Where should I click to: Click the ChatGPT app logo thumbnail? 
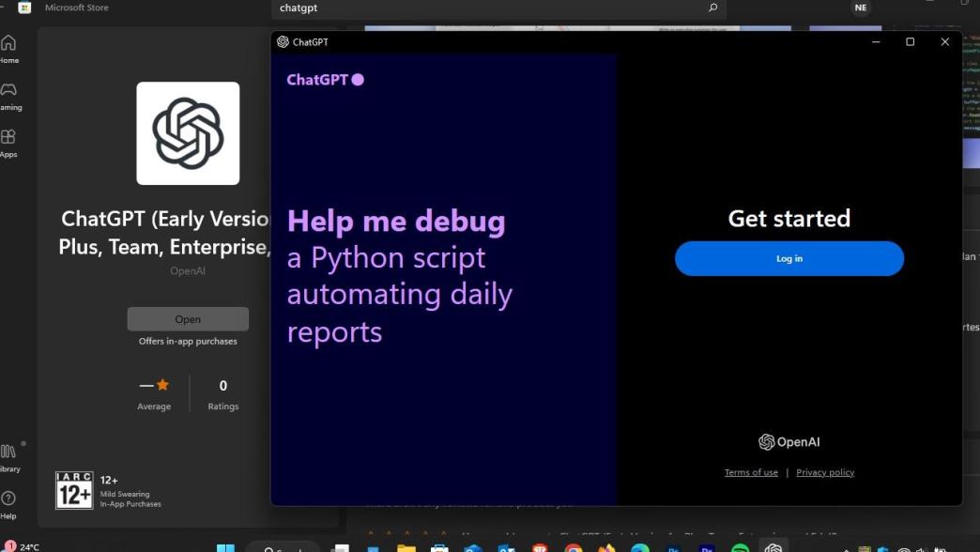188,133
